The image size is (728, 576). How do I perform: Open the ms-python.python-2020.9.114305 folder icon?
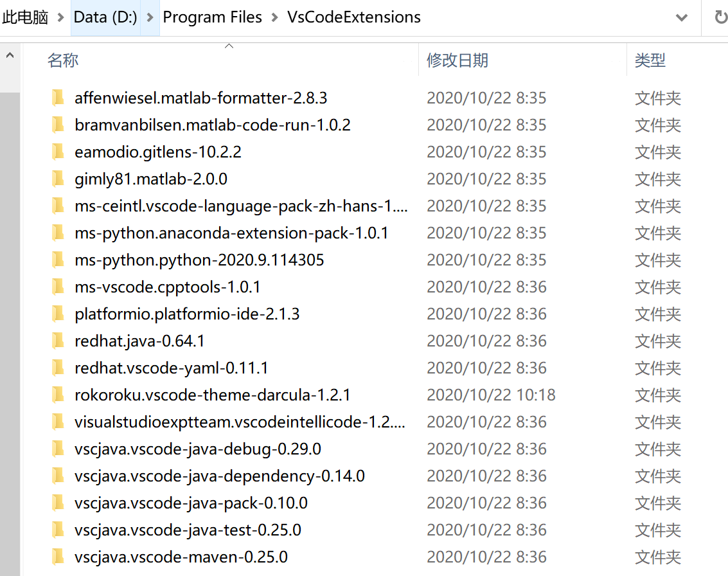click(58, 260)
